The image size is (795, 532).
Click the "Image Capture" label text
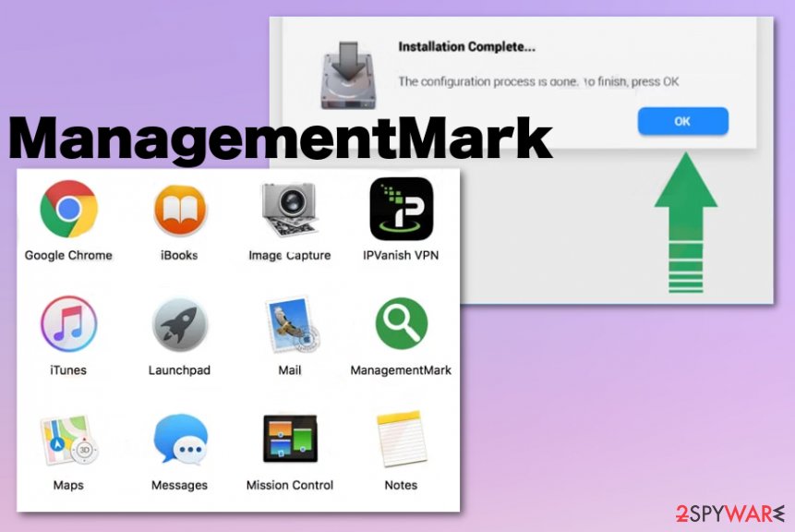point(290,256)
